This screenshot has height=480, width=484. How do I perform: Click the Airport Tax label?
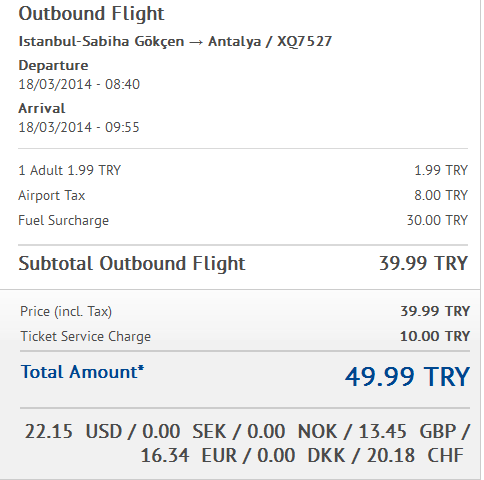[52, 196]
